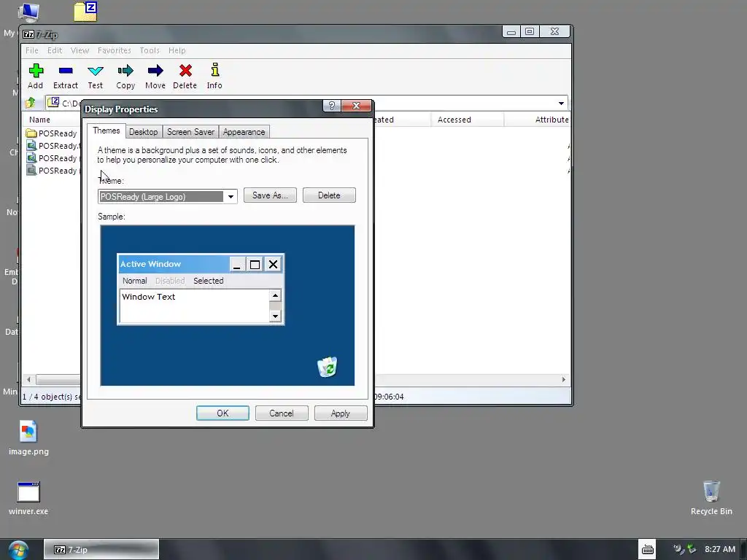The width and height of the screenshot is (747, 560).
Task: Click the theme Delete button
Action: coord(329,195)
